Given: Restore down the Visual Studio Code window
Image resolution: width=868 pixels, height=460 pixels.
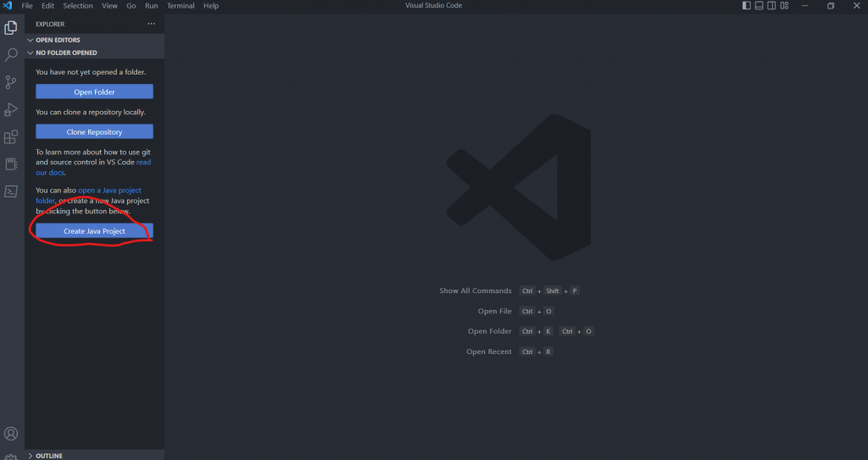Looking at the screenshot, I should (831, 6).
